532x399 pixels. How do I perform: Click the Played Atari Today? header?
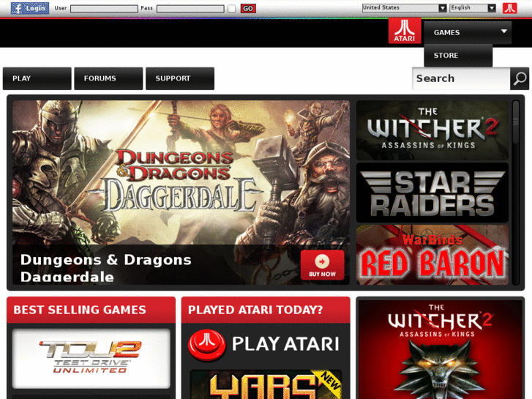tap(266, 310)
